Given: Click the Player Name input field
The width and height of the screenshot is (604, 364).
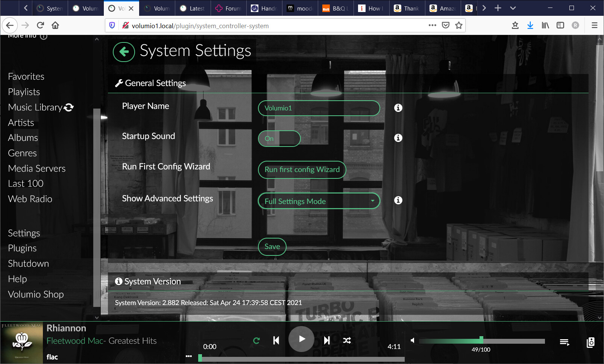Looking at the screenshot, I should coord(319,108).
